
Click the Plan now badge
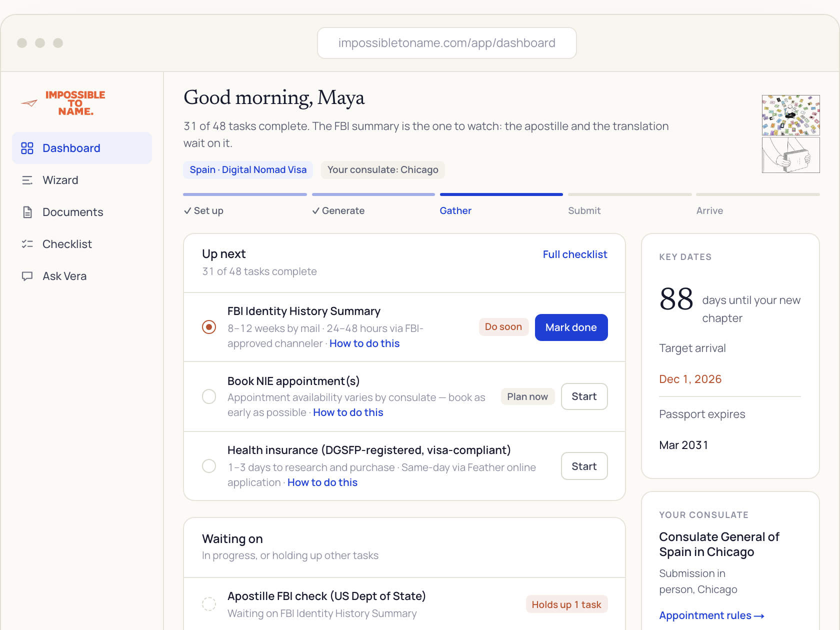[x=527, y=396]
